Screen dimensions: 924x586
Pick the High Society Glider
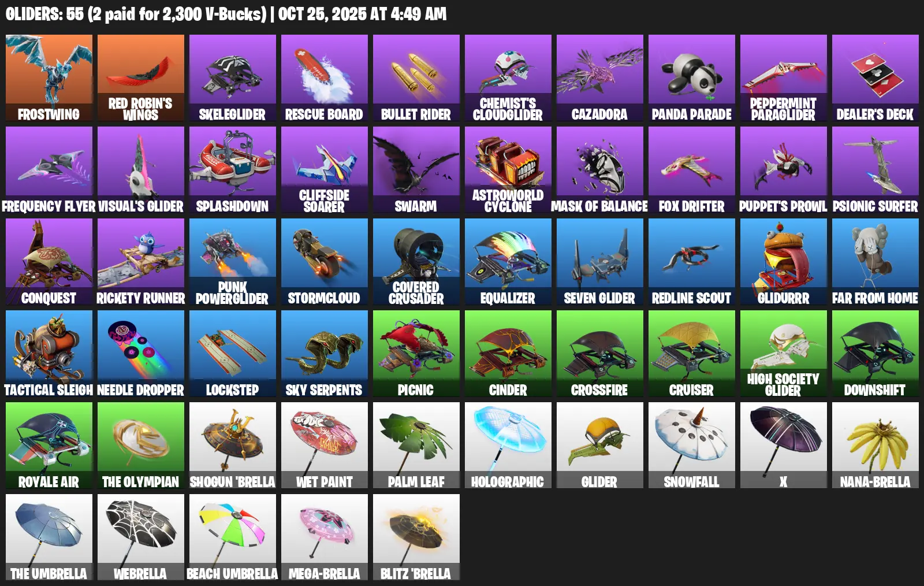[784, 354]
